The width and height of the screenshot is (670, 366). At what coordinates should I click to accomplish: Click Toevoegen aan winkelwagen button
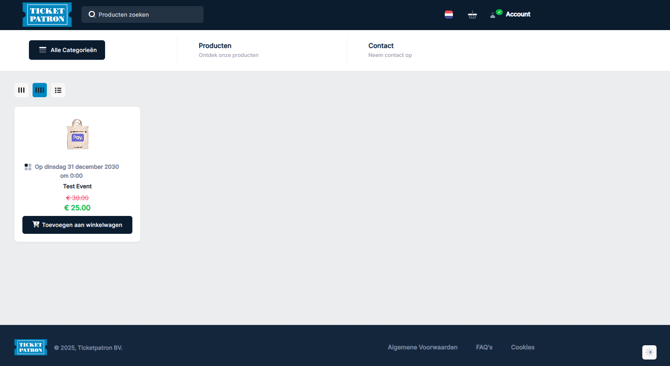click(77, 225)
